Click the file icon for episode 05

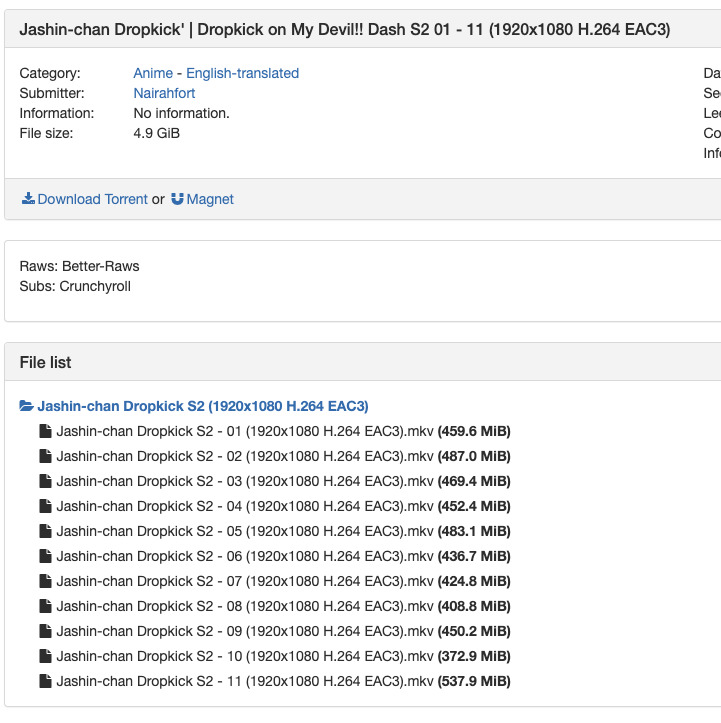pyautogui.click(x=45, y=531)
